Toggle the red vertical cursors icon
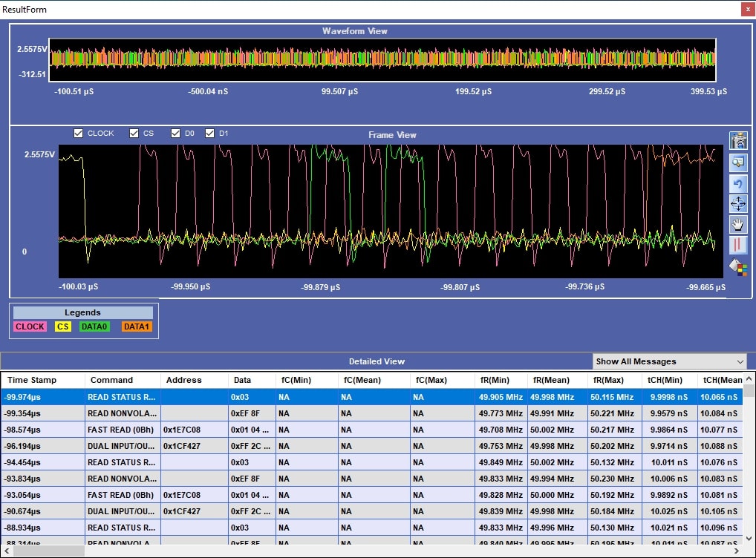 738,246
